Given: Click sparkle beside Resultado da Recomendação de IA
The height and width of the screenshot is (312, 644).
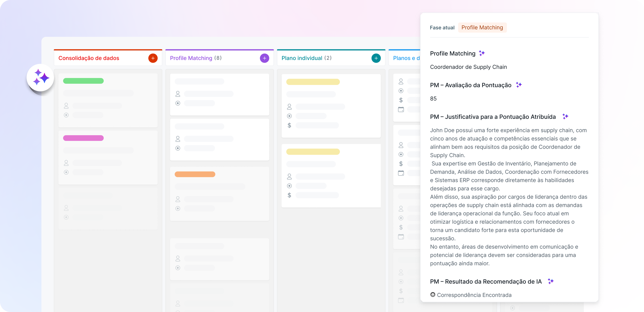Looking at the screenshot, I should 551,281.
